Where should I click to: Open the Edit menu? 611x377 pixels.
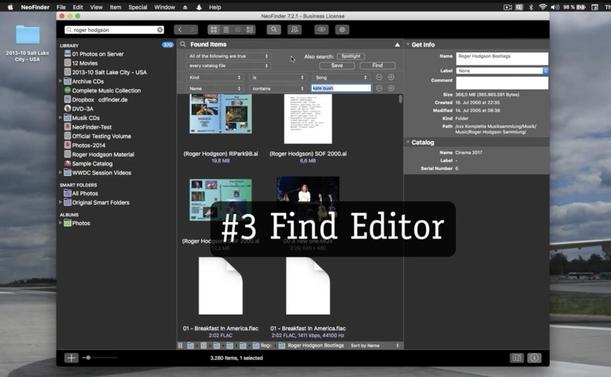point(78,7)
